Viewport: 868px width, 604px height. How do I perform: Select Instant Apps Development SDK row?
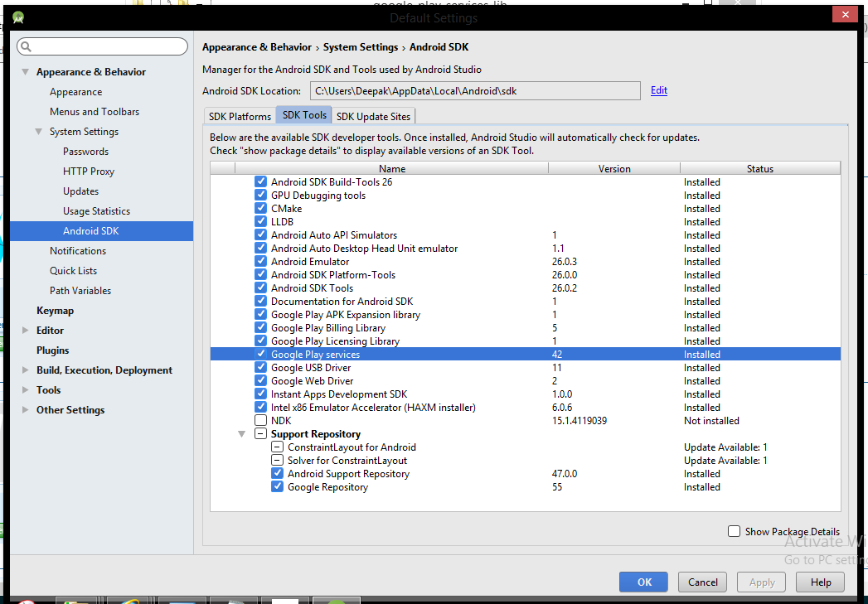526,394
